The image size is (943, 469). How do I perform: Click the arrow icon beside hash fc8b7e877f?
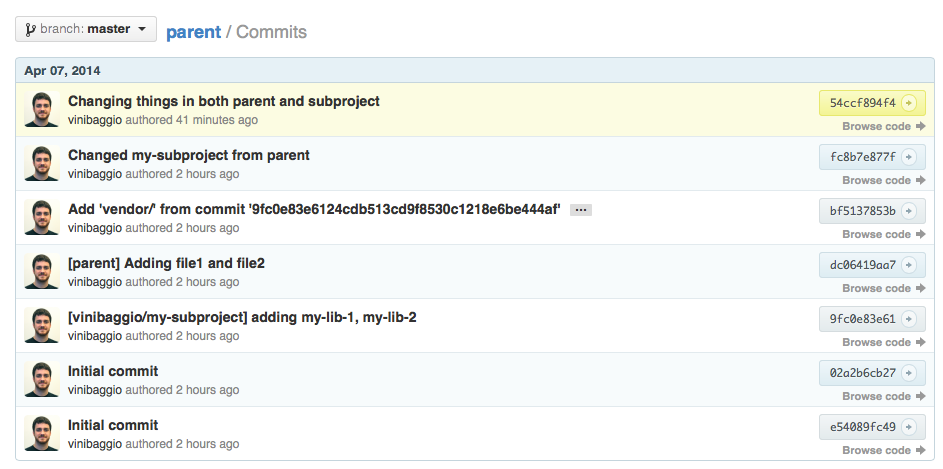(x=909, y=157)
